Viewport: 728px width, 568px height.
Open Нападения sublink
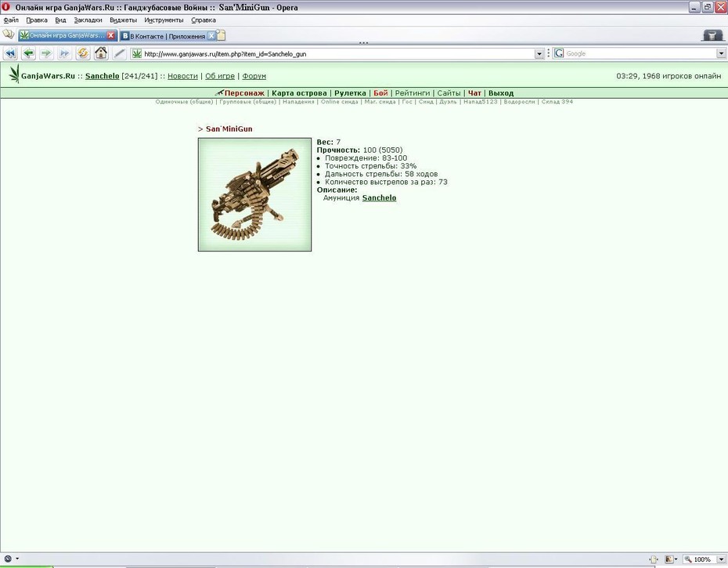pyautogui.click(x=298, y=101)
